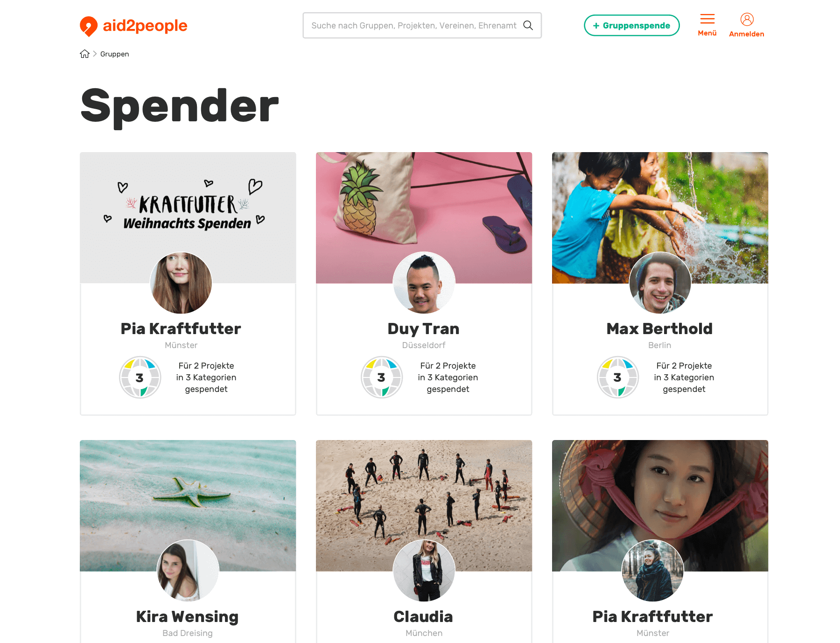Click Duy Tran's category badge icon
The image size is (840, 643).
click(x=382, y=377)
